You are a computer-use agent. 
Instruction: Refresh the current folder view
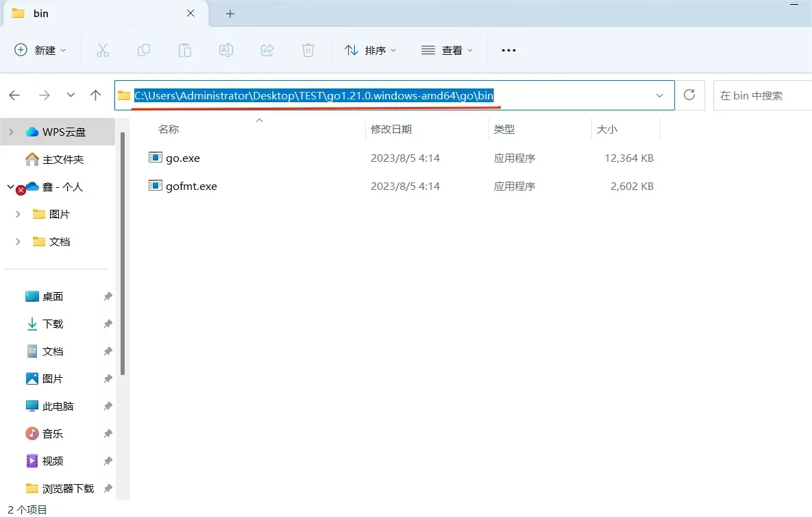coord(690,95)
